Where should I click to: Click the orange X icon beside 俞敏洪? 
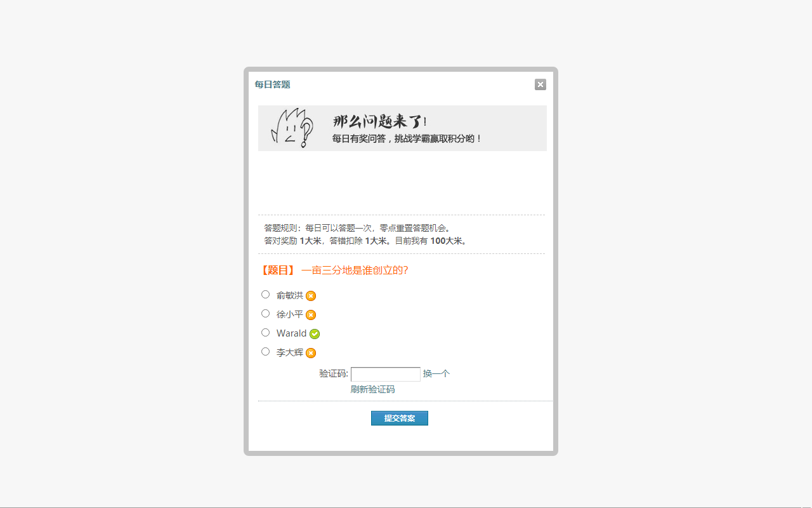point(311,295)
